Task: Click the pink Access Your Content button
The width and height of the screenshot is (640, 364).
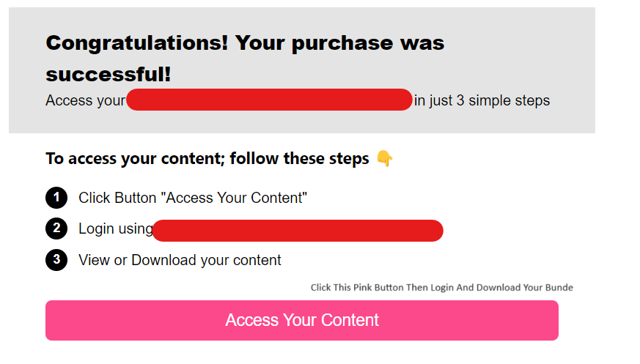Action: [x=301, y=320]
